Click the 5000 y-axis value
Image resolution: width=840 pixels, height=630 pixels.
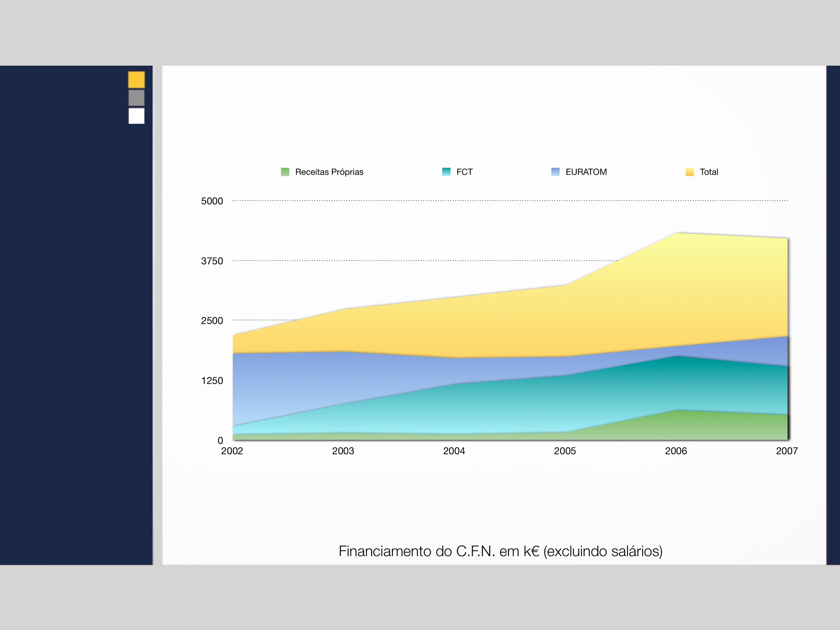(212, 201)
